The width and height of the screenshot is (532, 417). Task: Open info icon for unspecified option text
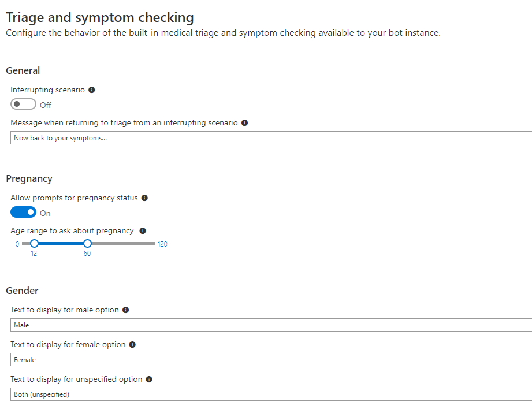(149, 379)
